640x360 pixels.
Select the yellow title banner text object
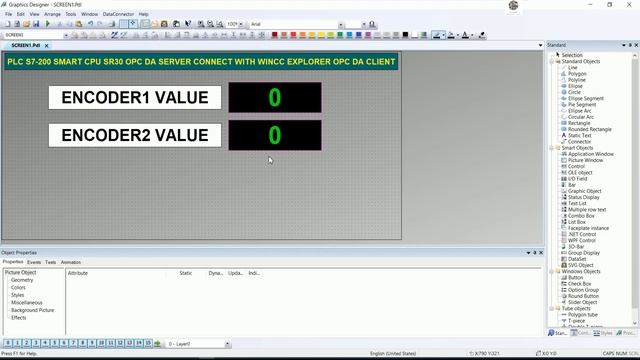(201, 62)
